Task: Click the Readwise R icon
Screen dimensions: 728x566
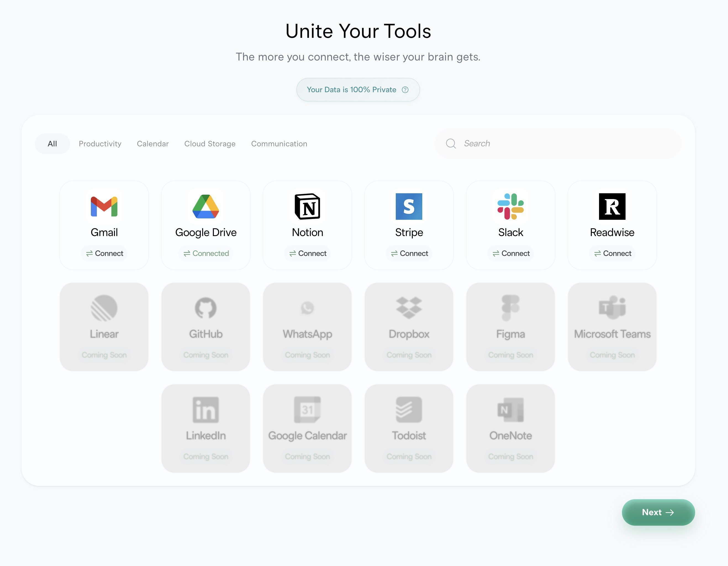Action: pyautogui.click(x=612, y=206)
